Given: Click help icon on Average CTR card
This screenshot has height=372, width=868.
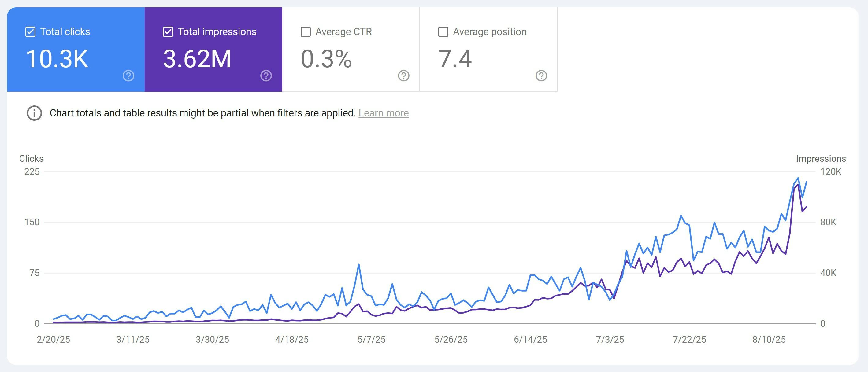Looking at the screenshot, I should [403, 76].
